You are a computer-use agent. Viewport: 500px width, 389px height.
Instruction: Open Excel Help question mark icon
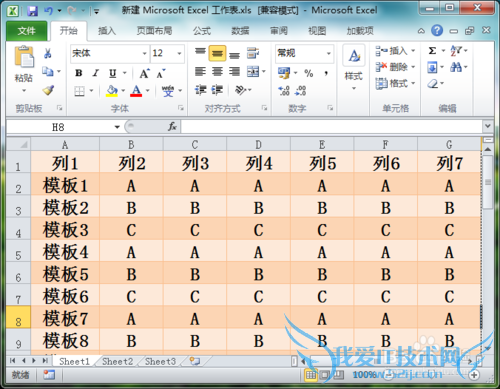(437, 31)
